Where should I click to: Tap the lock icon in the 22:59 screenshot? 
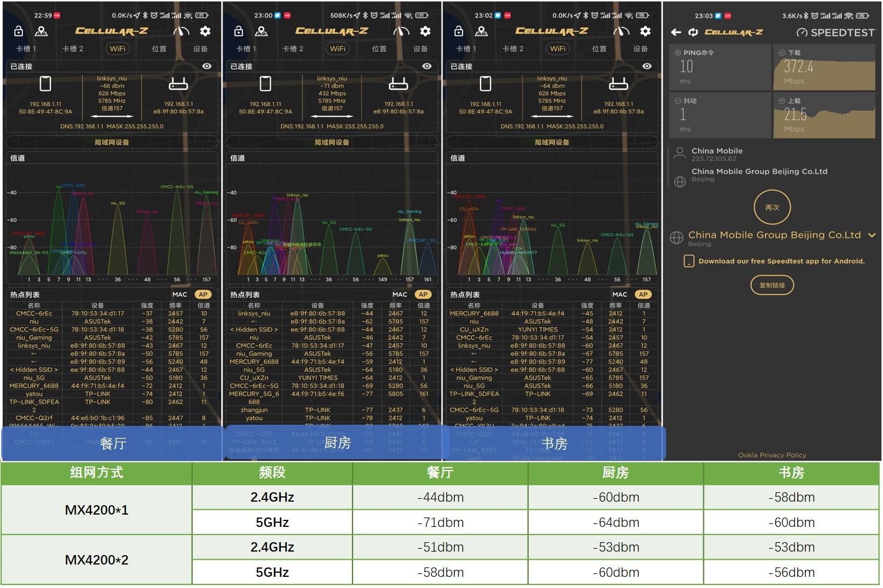(x=18, y=31)
